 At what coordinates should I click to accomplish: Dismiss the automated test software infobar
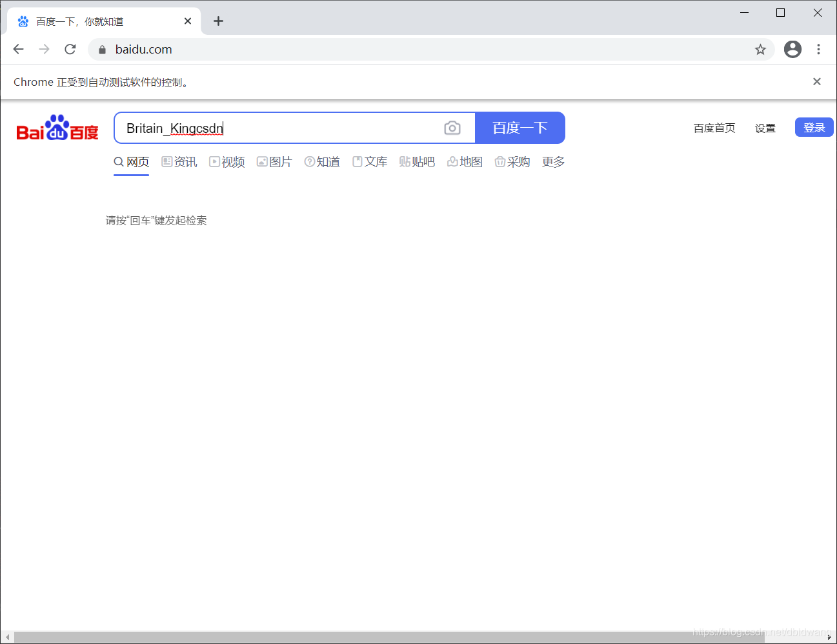pos(817,81)
